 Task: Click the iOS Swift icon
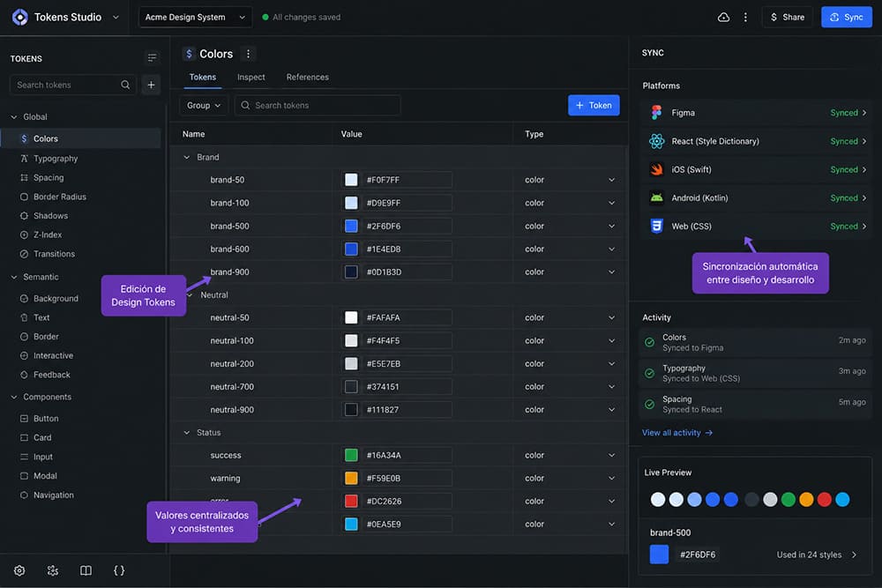tap(656, 169)
